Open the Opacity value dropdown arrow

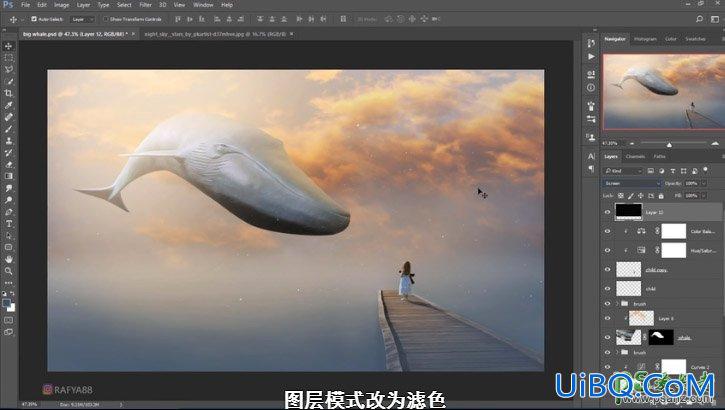point(704,184)
